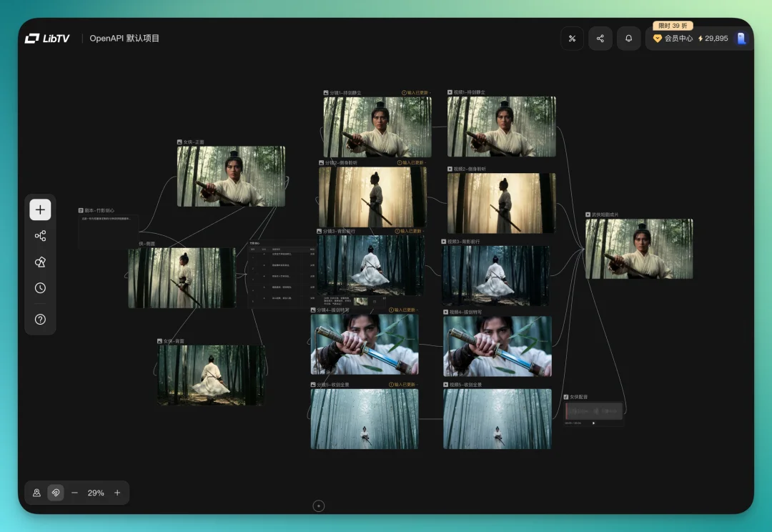Image resolution: width=772 pixels, height=532 pixels.
Task: Select the 武侠短剧成片 final video node
Action: 639,249
